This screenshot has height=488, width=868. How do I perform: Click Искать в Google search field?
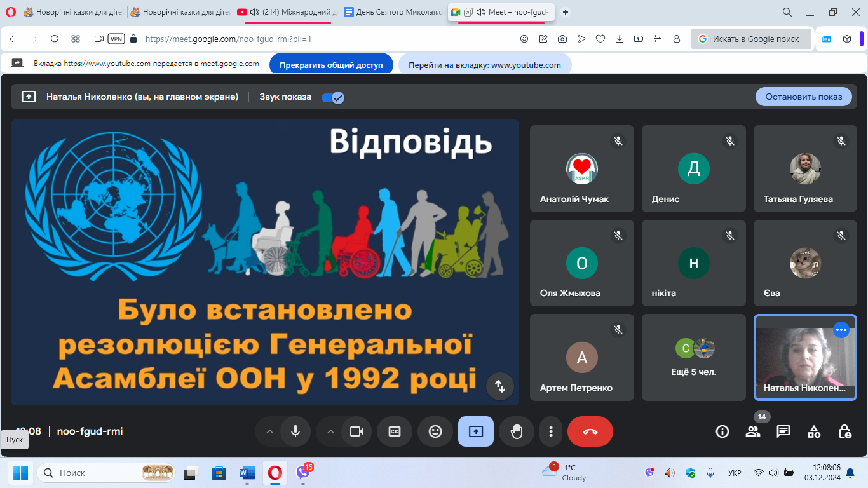click(x=751, y=39)
